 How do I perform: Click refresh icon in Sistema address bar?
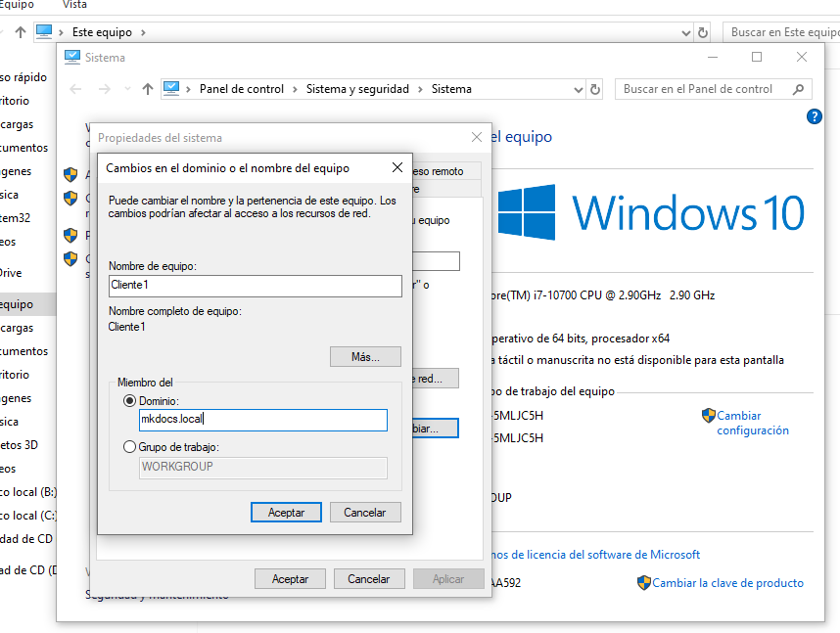coord(594,89)
